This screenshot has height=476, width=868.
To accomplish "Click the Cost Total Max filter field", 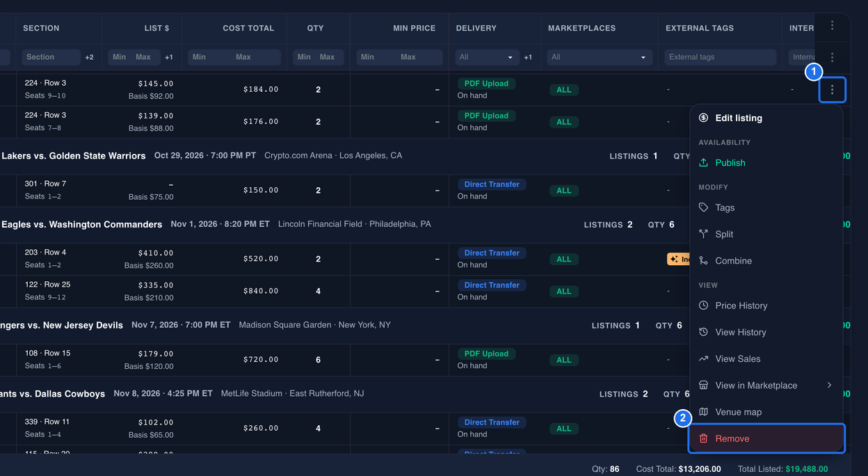I will point(257,57).
